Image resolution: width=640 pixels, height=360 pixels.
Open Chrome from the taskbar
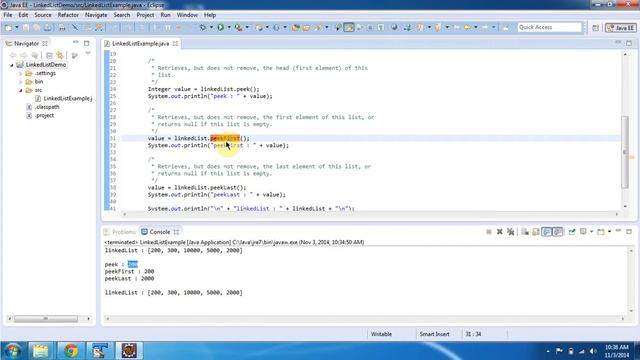click(71, 351)
